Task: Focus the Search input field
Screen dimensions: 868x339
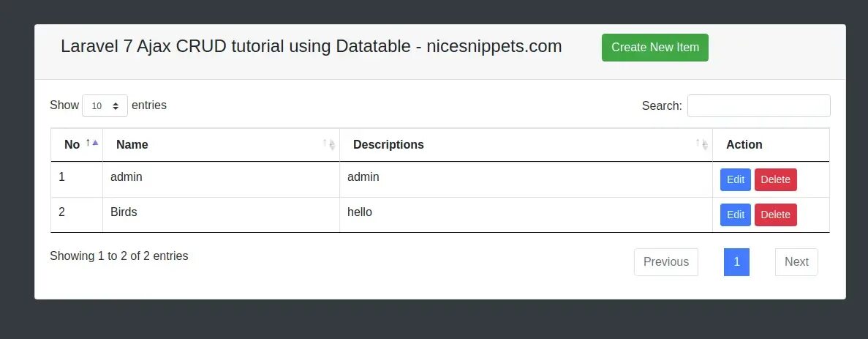Action: click(x=758, y=105)
